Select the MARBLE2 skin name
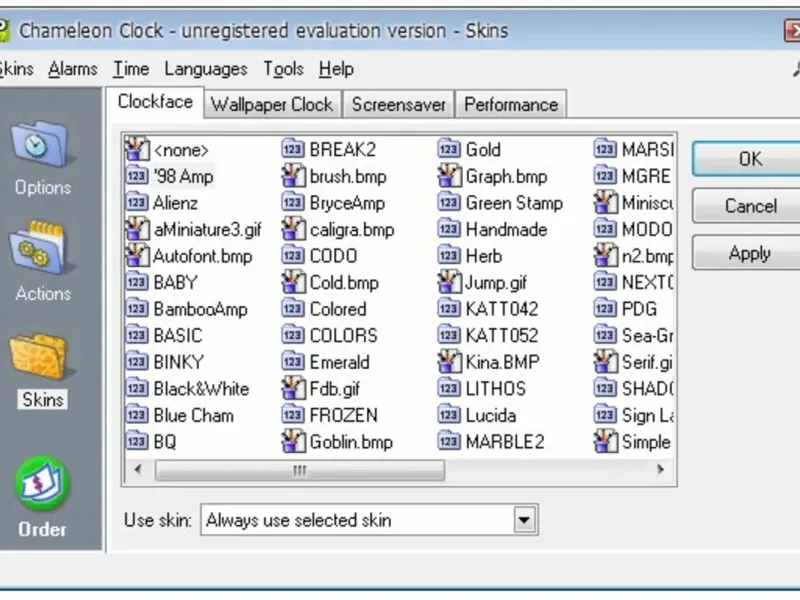 pos(505,441)
